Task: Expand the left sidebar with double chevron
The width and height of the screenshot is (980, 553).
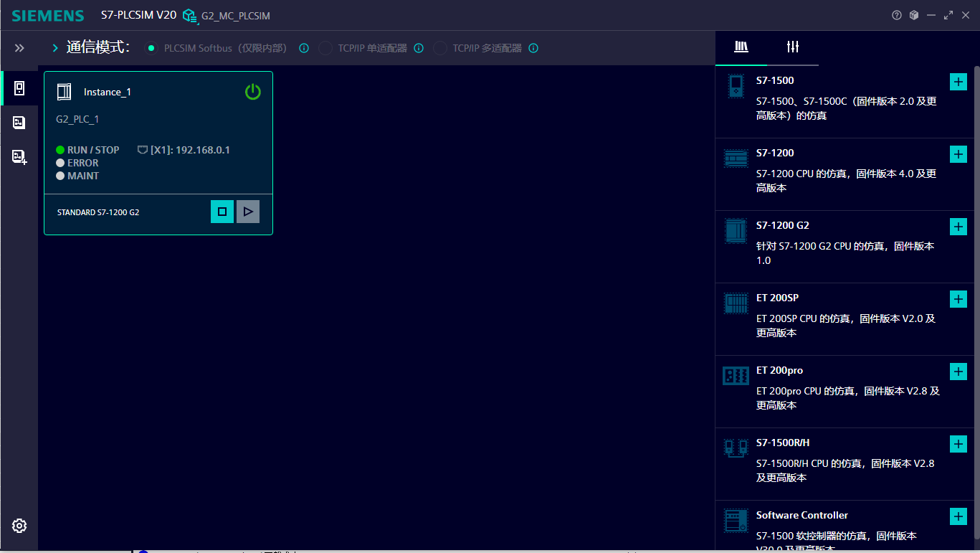Action: tap(19, 48)
